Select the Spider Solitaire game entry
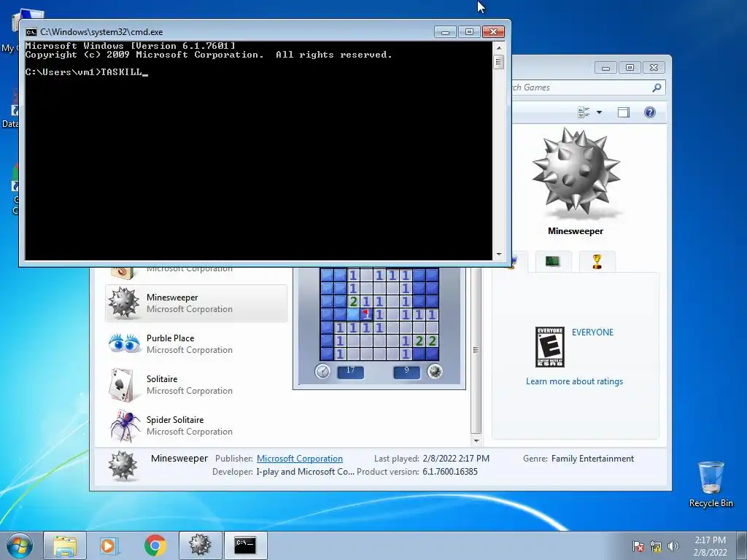This screenshot has width=747, height=560. [x=196, y=426]
